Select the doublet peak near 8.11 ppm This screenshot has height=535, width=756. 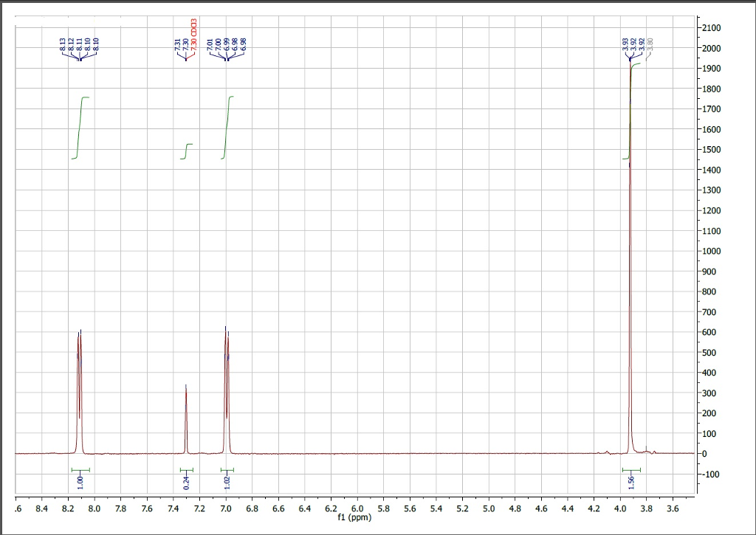point(79,369)
